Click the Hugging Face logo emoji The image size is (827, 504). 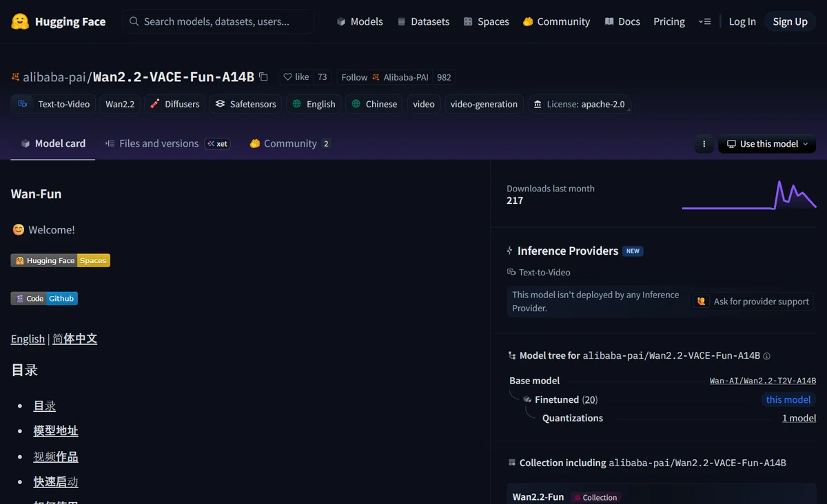click(x=20, y=21)
